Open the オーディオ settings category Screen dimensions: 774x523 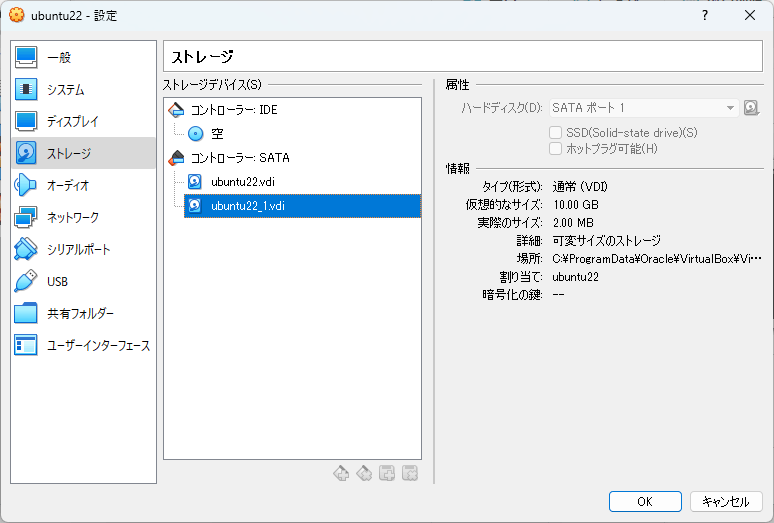pyautogui.click(x=83, y=186)
